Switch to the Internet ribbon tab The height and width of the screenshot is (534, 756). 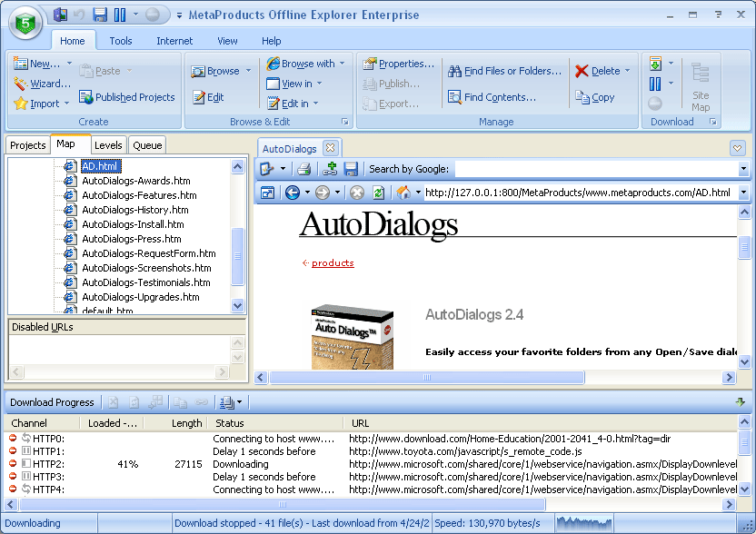tap(174, 41)
